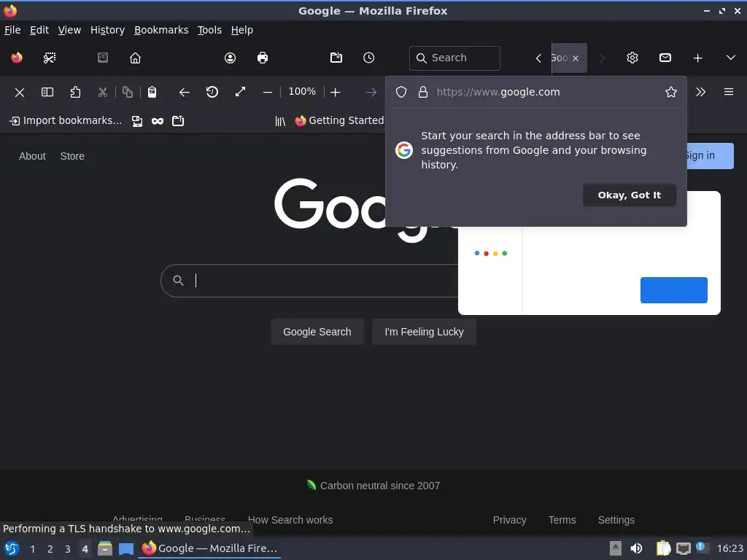Switch to workspace 2 in the taskbar
747x560 pixels.
coord(50,549)
